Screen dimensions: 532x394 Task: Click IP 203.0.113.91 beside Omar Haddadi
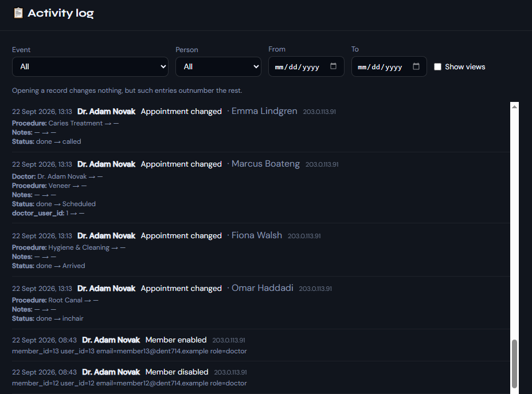tap(315, 289)
